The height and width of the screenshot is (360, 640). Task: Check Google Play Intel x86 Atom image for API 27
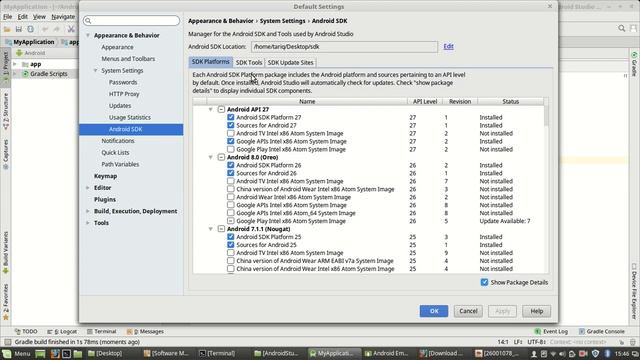coord(231,149)
